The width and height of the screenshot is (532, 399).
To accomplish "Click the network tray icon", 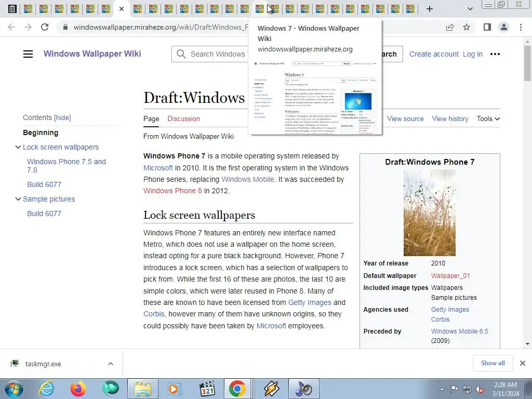I will (x=467, y=389).
